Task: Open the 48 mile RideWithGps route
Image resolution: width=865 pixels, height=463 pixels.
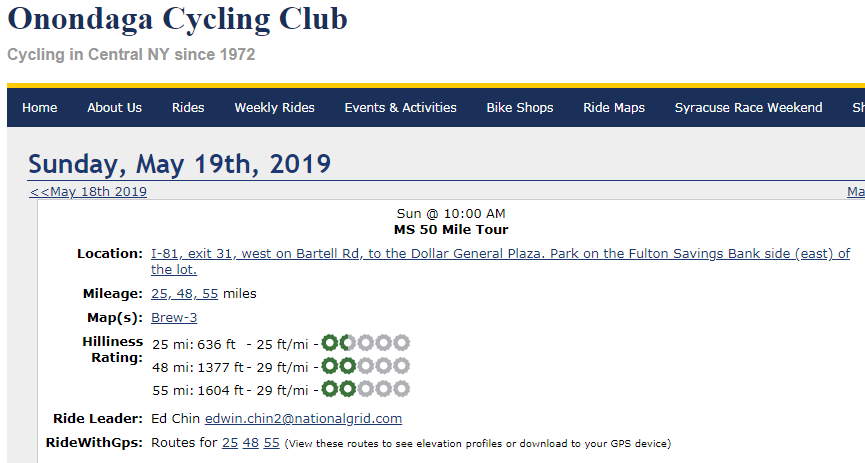Action: tap(251, 442)
